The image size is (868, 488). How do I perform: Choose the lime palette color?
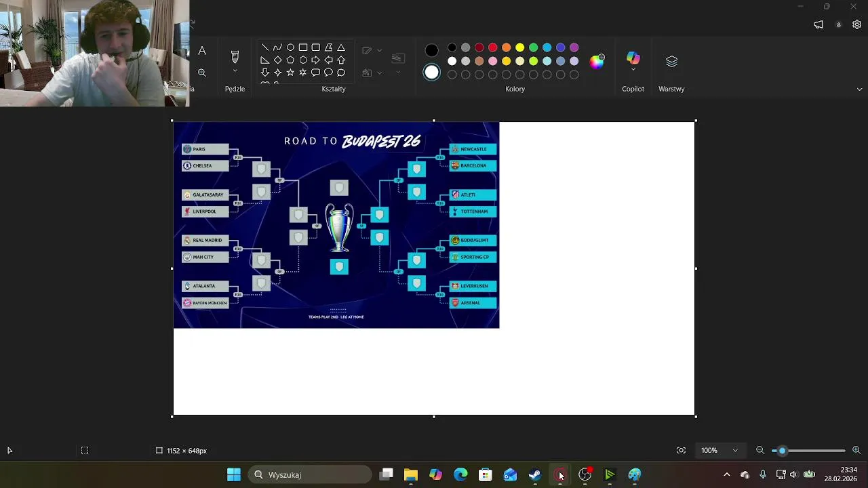(x=534, y=61)
